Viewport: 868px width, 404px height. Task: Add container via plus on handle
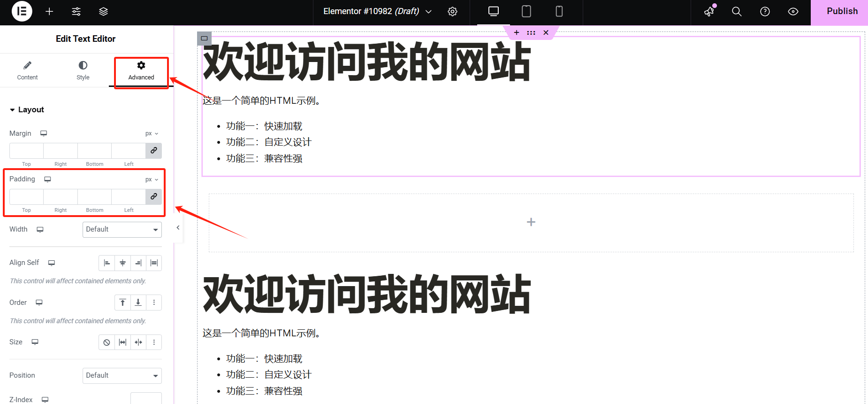(517, 32)
